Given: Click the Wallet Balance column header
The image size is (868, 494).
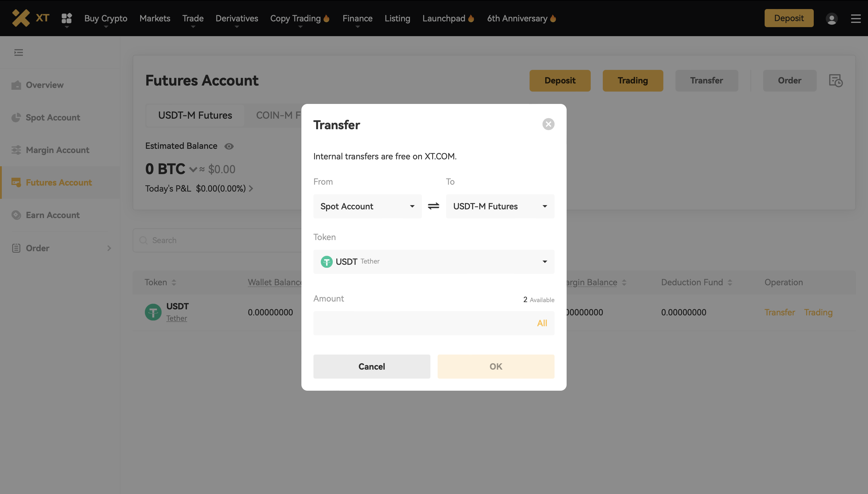Looking at the screenshot, I should [274, 282].
